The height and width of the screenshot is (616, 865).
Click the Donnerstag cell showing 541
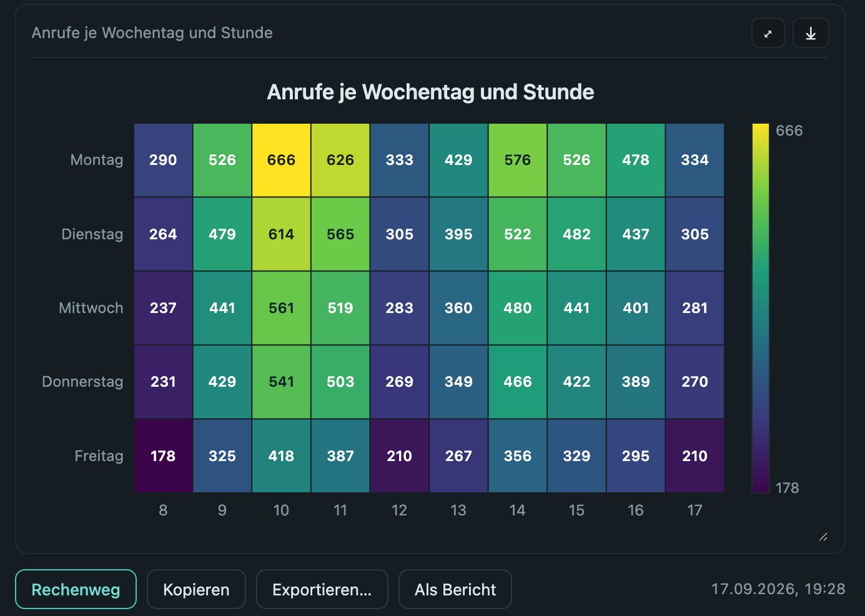point(281,382)
